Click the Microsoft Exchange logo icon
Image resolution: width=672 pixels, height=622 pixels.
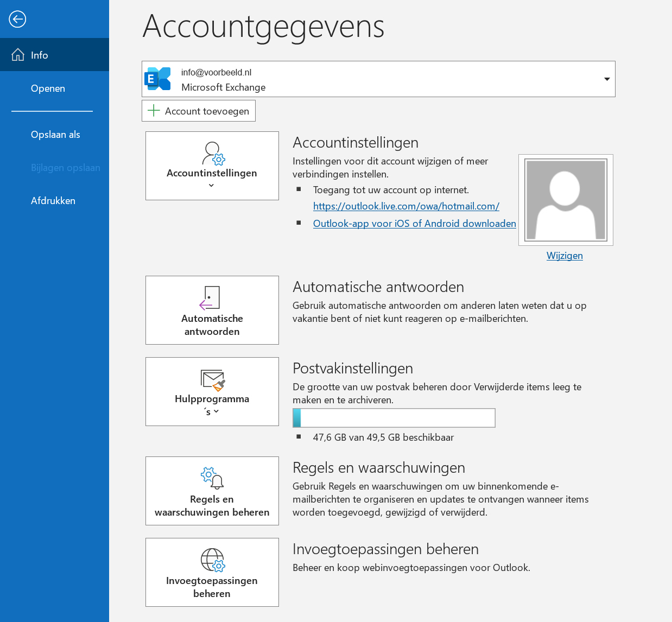click(x=157, y=79)
